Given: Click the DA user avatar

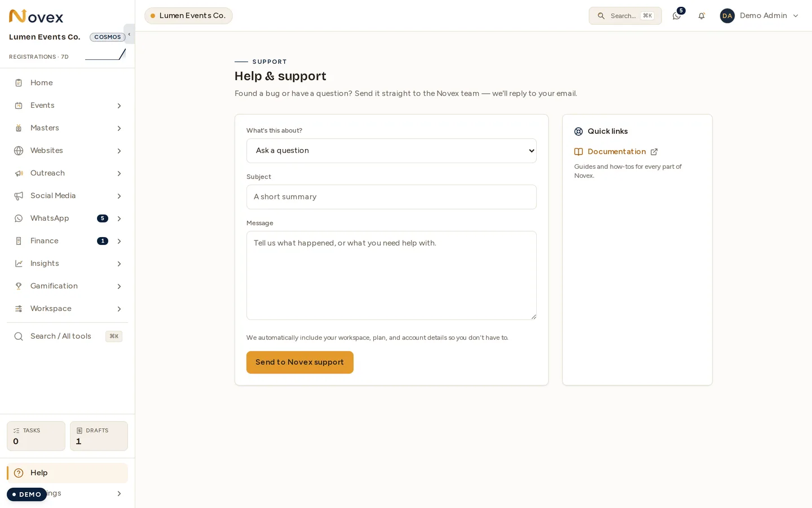Looking at the screenshot, I should (x=727, y=16).
